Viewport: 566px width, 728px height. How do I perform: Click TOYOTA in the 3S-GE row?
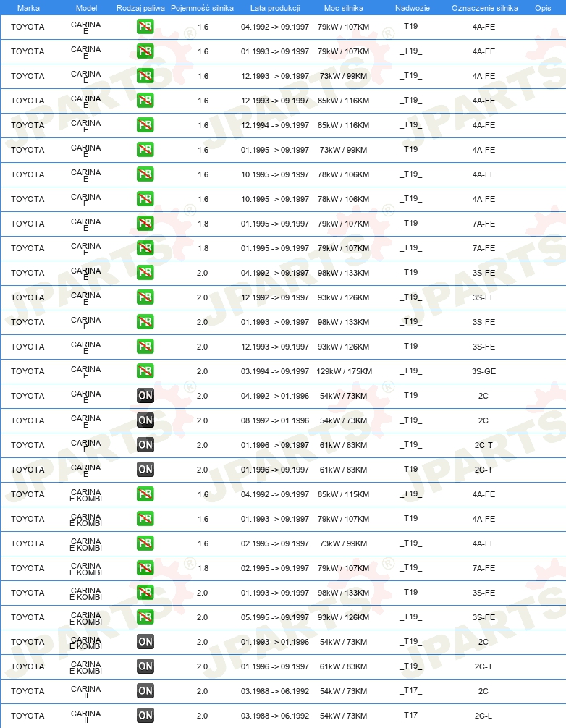[28, 371]
